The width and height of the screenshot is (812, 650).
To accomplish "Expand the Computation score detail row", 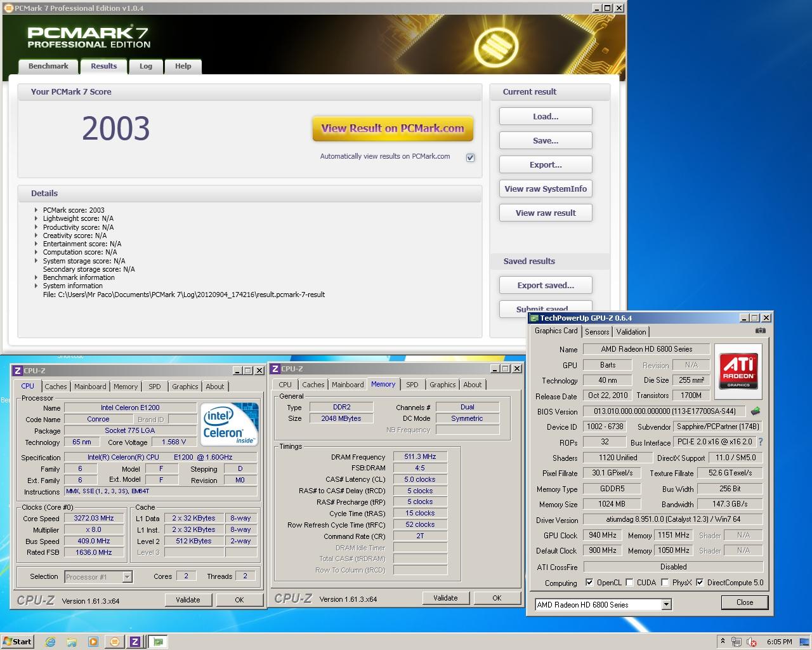I will click(x=36, y=252).
